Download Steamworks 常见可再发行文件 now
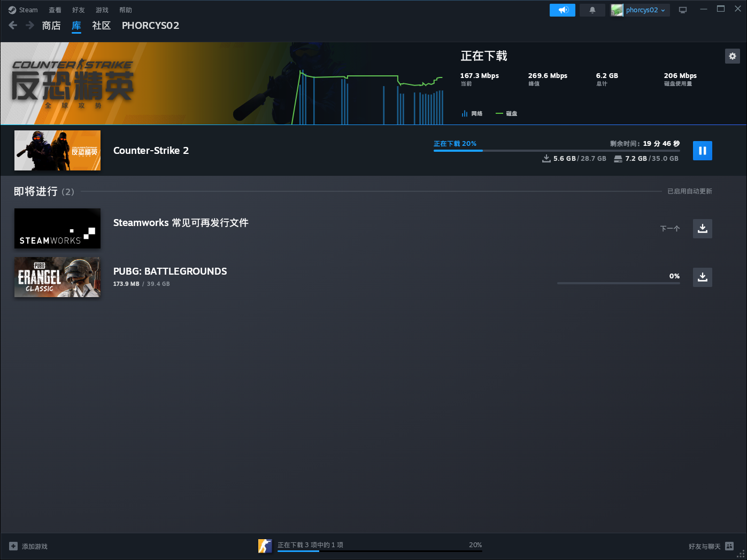The width and height of the screenshot is (747, 560). [703, 229]
